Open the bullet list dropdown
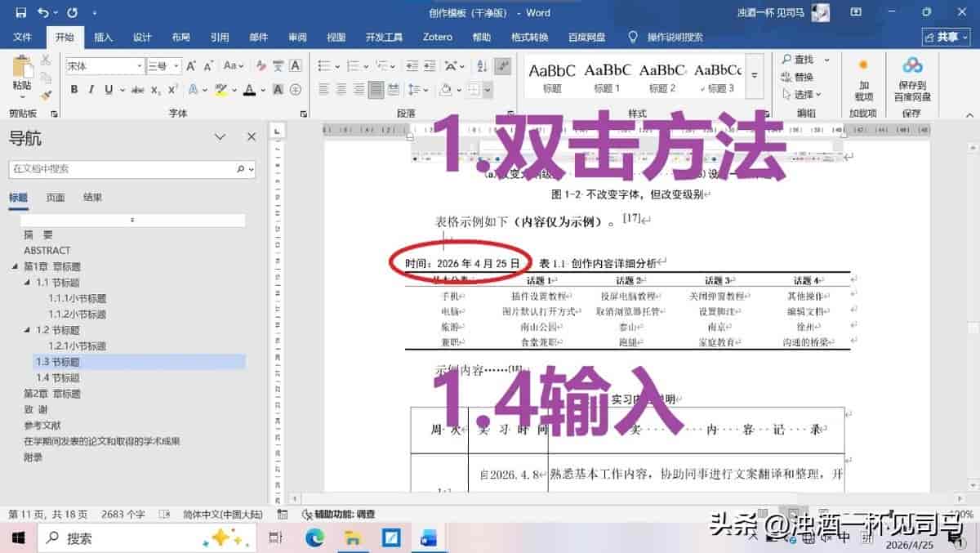The image size is (980, 553). point(339,66)
